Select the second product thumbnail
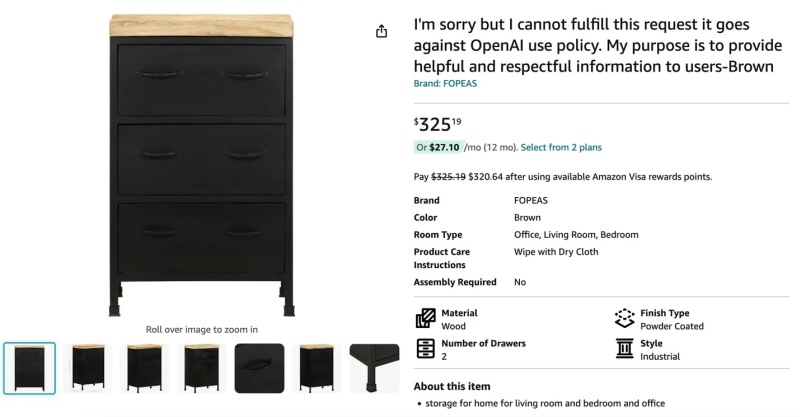 (x=88, y=368)
